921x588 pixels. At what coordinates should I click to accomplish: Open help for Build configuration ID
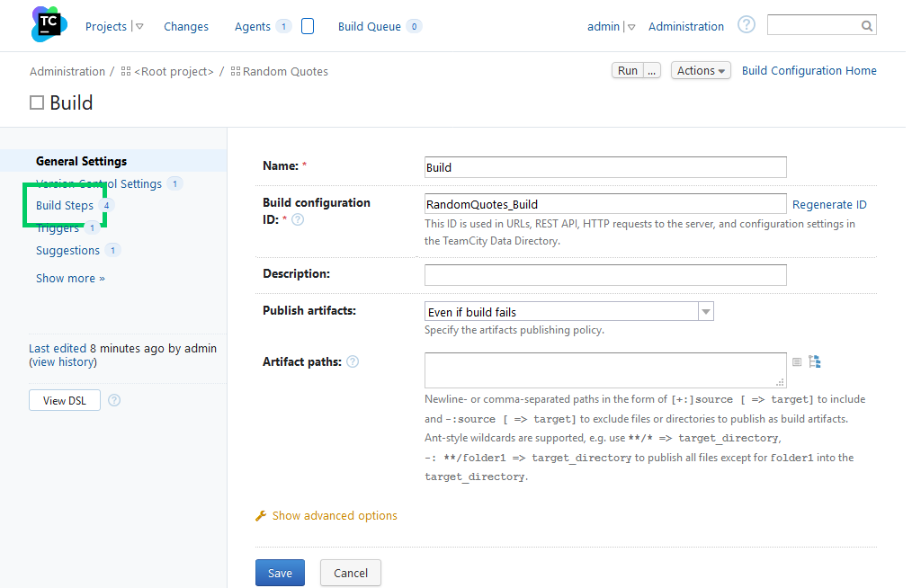(x=298, y=219)
